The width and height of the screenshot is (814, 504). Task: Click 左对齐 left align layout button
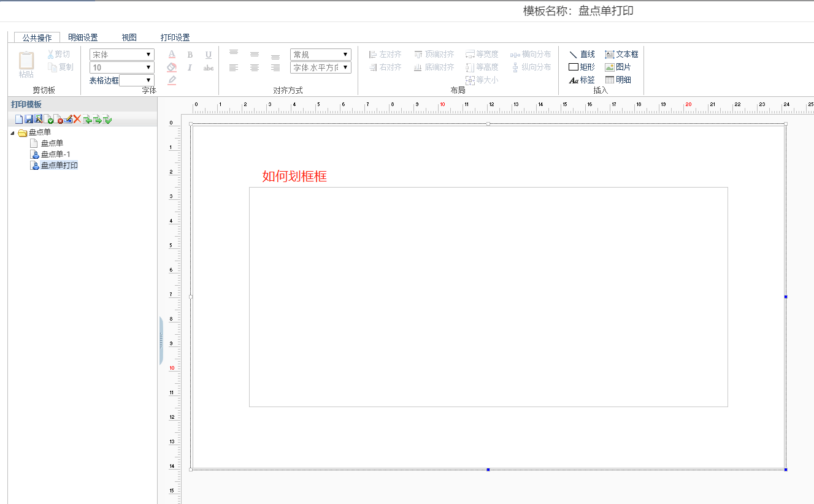(385, 55)
